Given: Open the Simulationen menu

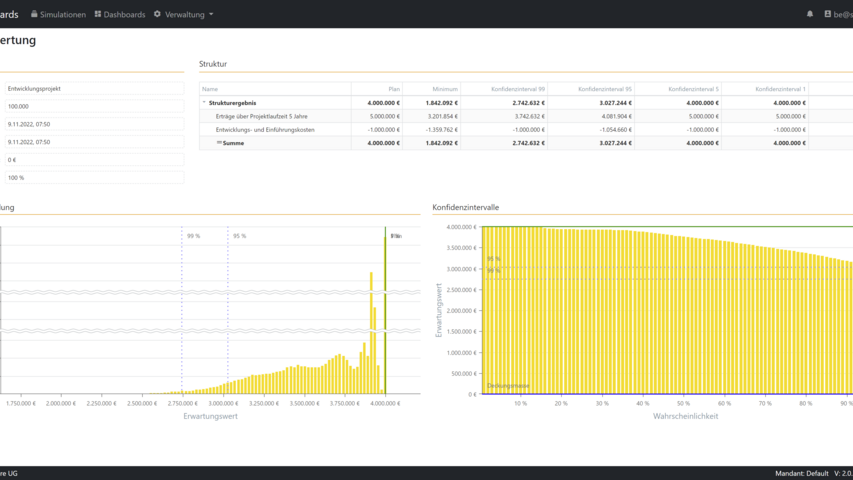Looking at the screenshot, I should (x=62, y=15).
